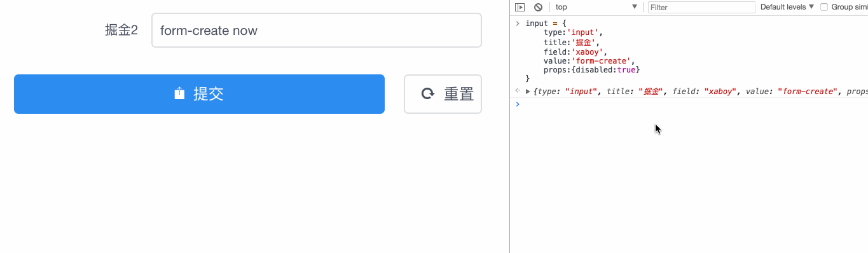Screen dimensions: 868x253
Task: Click the upload icon on the 提交 button
Action: (x=179, y=93)
